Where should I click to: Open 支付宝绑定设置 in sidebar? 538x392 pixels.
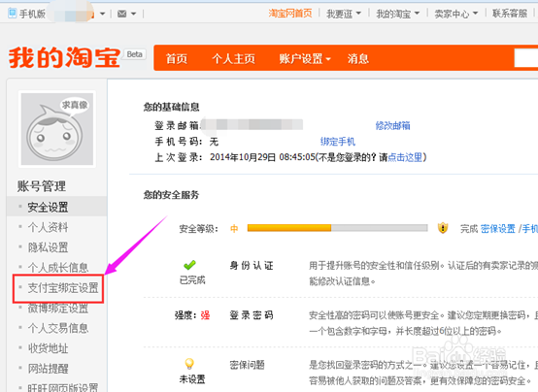[x=63, y=288]
